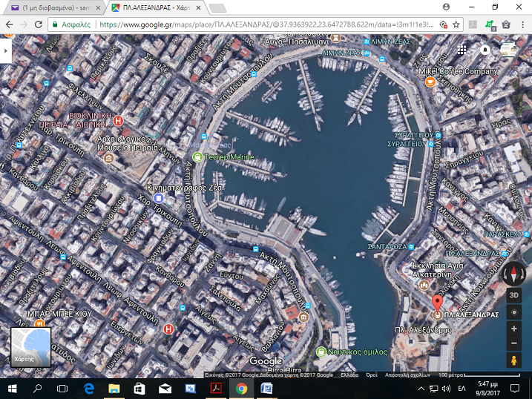The image size is (532, 399).
Task: Click the red ΠΛ.ΑΛΕΞΑΝΔΡΑΣ location pin
Action: tap(437, 303)
